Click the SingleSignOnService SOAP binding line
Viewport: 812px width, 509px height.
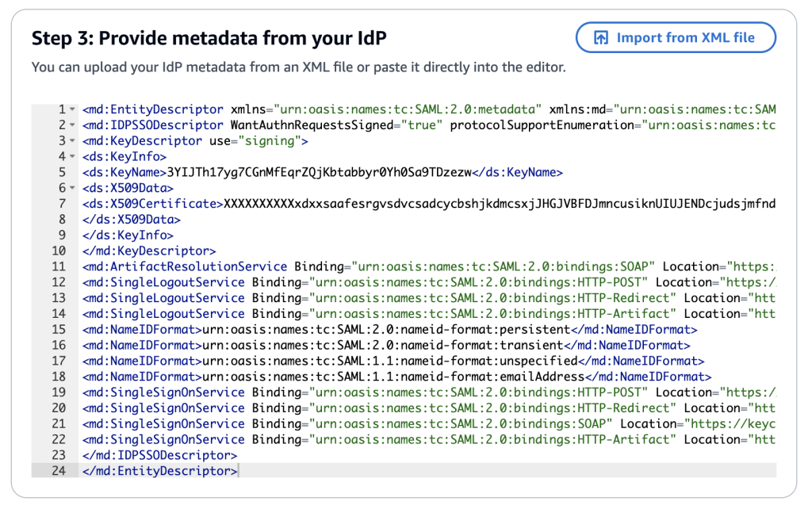tap(429, 423)
